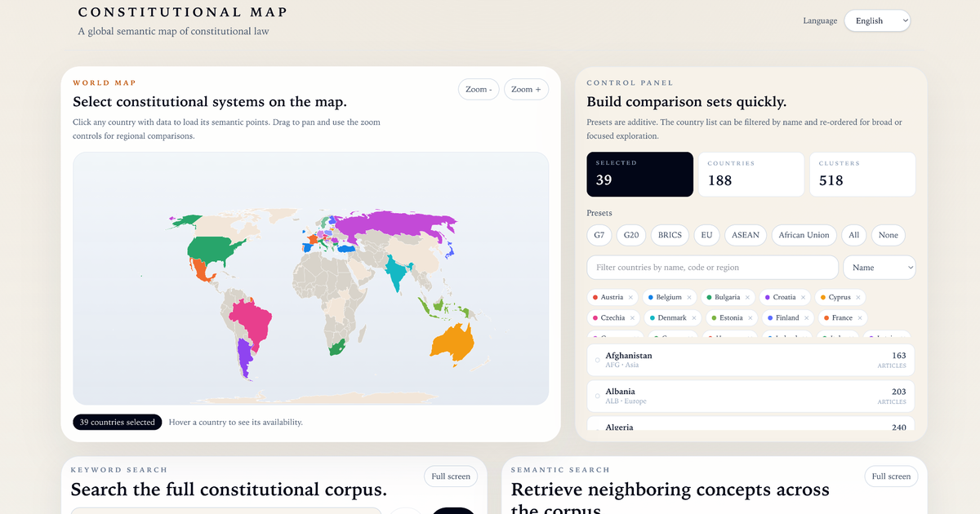This screenshot has width=980, height=514.
Task: Switch to the G7 preset
Action: click(x=599, y=235)
